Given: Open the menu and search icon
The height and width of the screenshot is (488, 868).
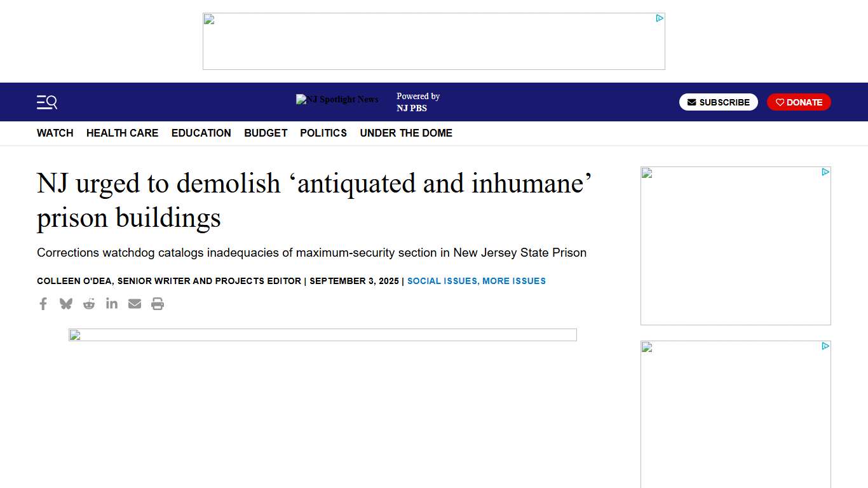Looking at the screenshot, I should 47,102.
